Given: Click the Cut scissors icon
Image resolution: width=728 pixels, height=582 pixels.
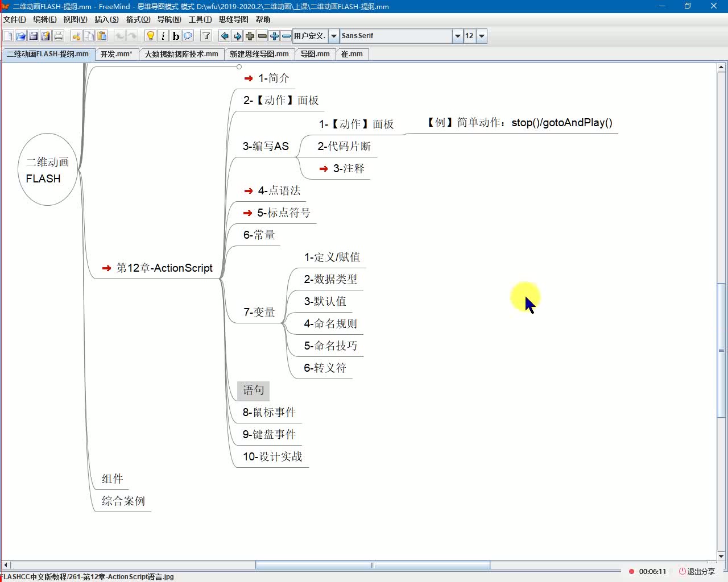Looking at the screenshot, I should pos(76,36).
